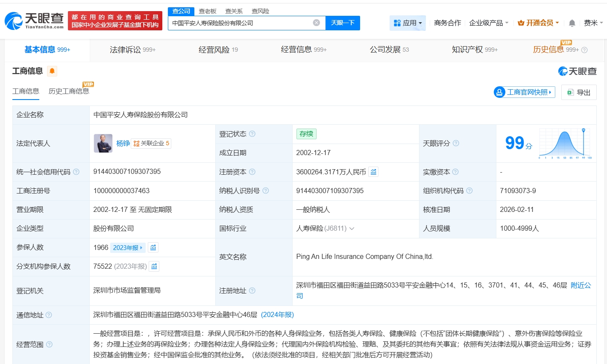The image size is (607, 364).
Task: Open the 开通会员 dropdown
Action: point(538,23)
